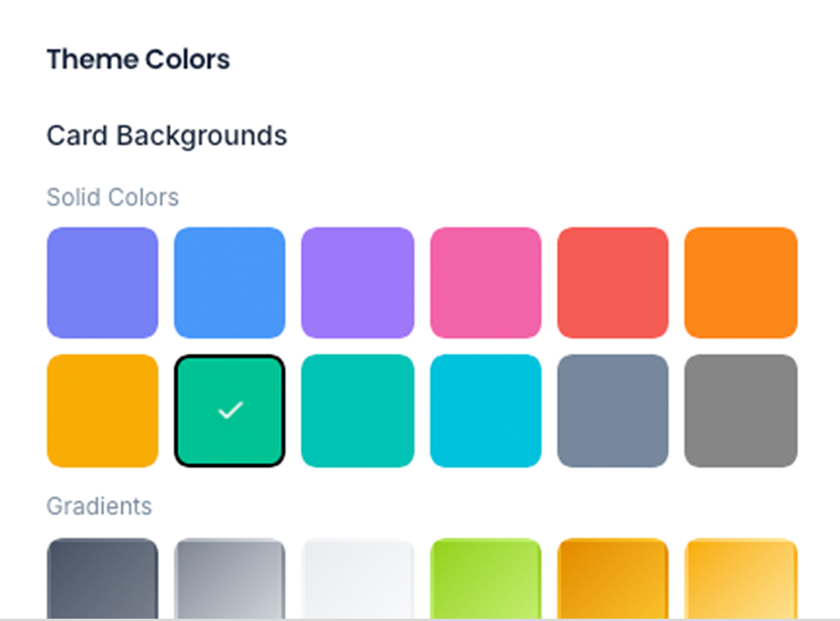Choose the blue solid card background
The image size is (840, 621).
(x=229, y=282)
